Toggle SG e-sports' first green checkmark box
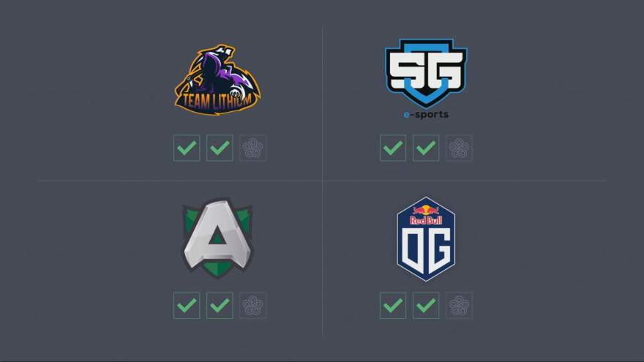Image resolution: width=644 pixels, height=362 pixels. pos(393,148)
